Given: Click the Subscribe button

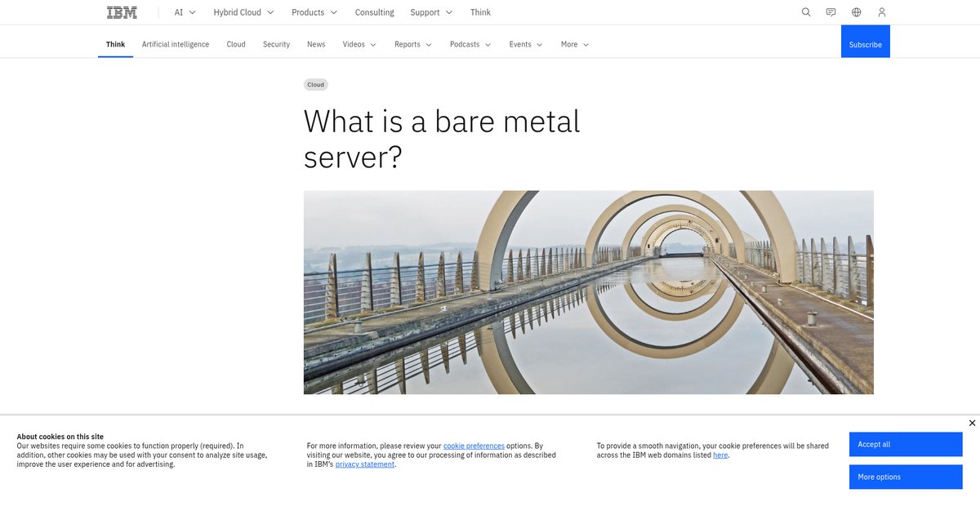Looking at the screenshot, I should 866,42.
